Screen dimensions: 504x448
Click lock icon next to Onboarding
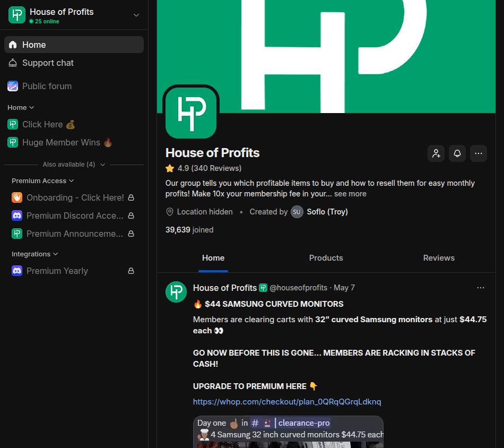coord(131,197)
